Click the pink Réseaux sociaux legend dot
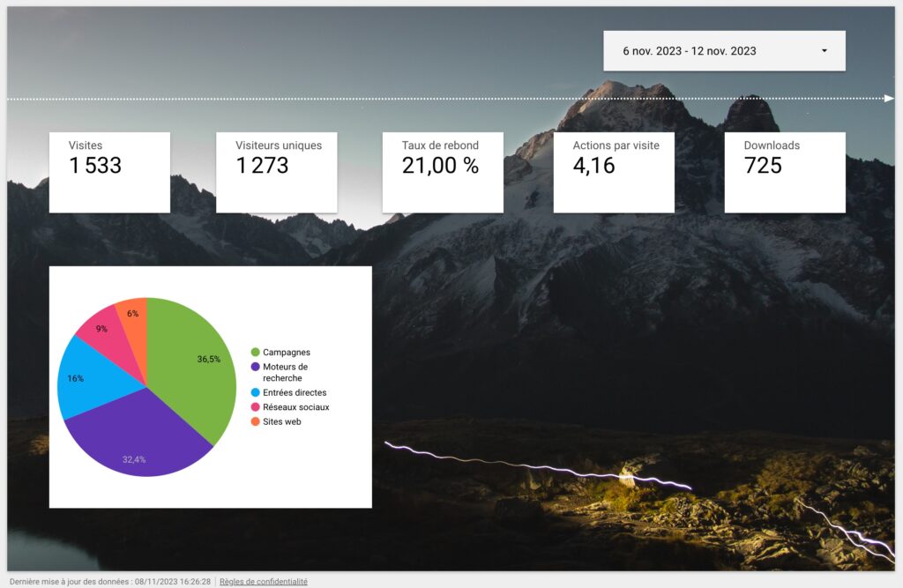The width and height of the screenshot is (903, 588). click(x=256, y=407)
